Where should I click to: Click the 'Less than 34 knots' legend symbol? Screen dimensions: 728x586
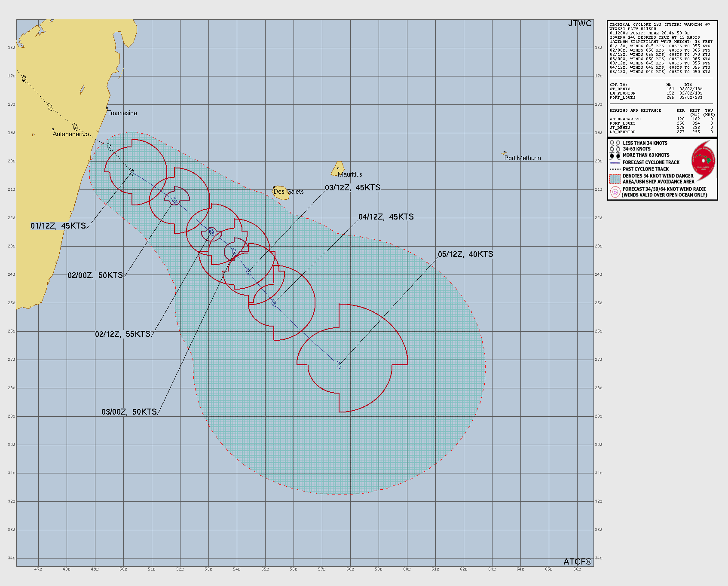(615, 143)
